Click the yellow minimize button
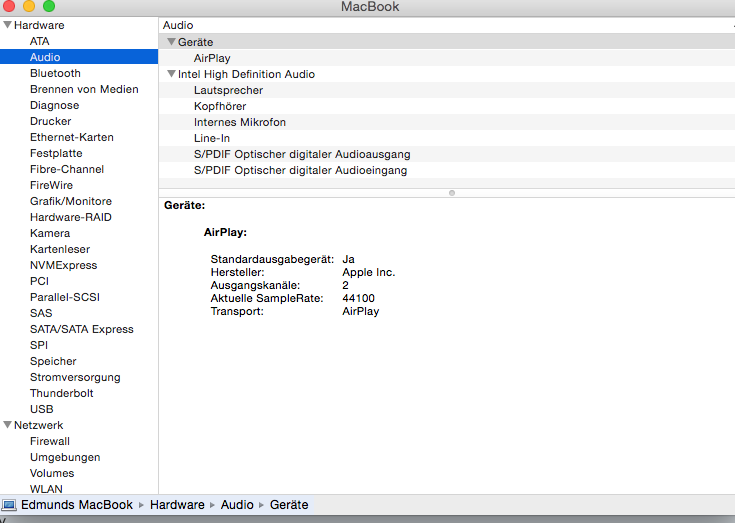 click(x=29, y=6)
